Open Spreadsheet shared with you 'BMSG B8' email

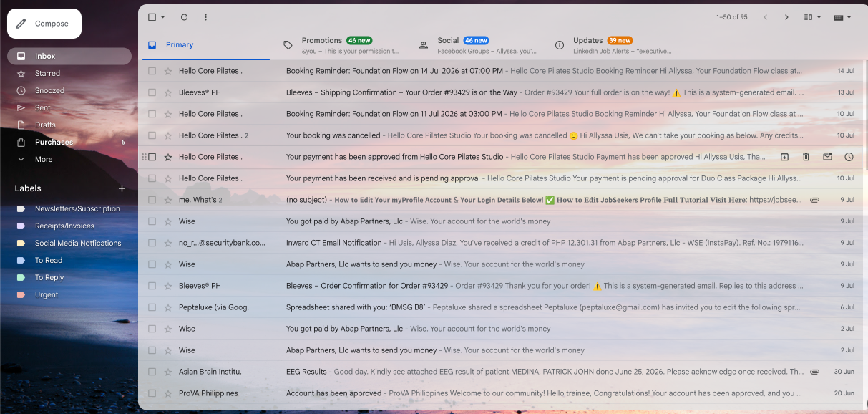point(501,307)
